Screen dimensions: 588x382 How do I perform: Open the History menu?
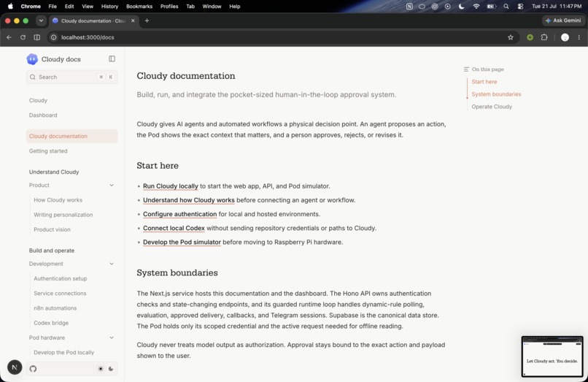pos(109,6)
